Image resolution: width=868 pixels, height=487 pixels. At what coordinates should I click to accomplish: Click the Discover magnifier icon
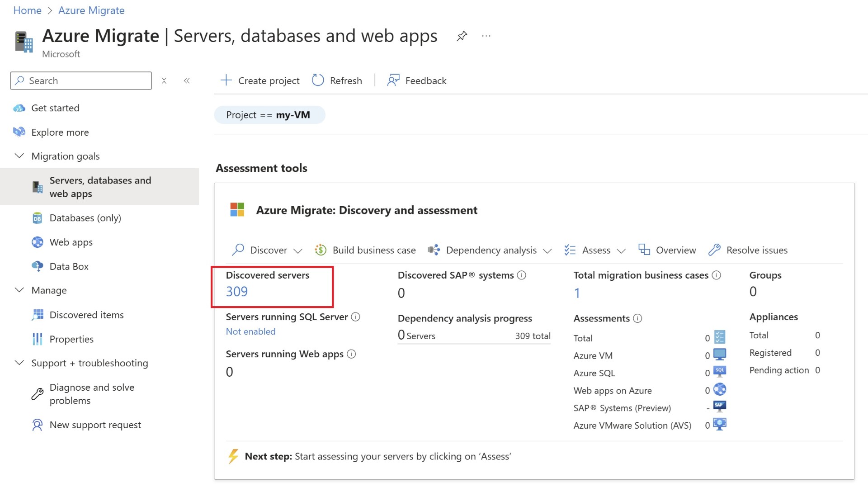pos(238,250)
